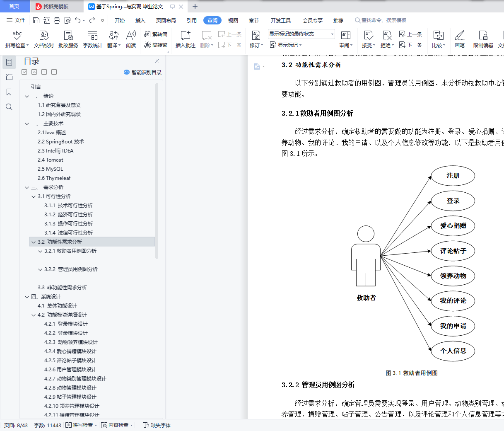Click collapse-one-level minus icon in 目录 panel

54,72
